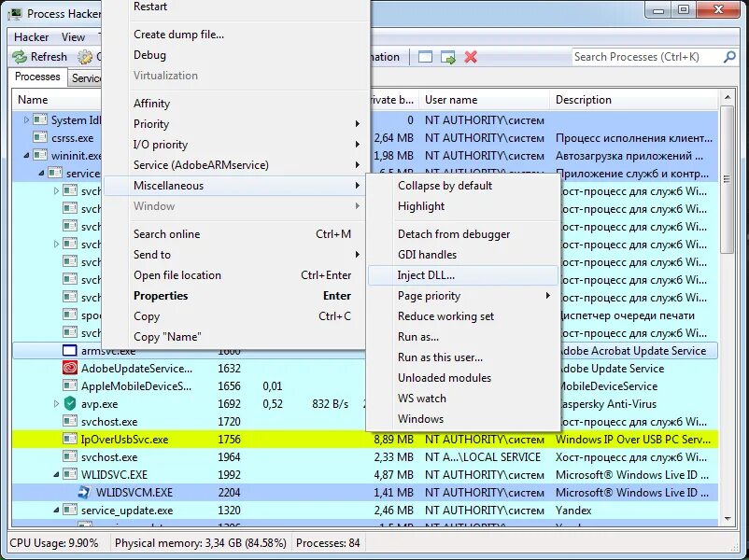Image resolution: width=749 pixels, height=560 pixels.
Task: Open the I/O priority submenu
Action: click(x=236, y=145)
